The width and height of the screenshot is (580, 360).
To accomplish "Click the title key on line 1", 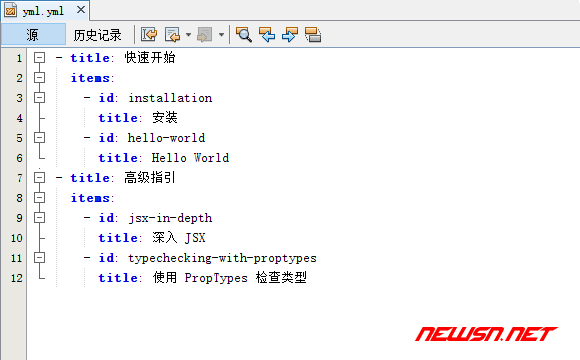I will point(90,58).
